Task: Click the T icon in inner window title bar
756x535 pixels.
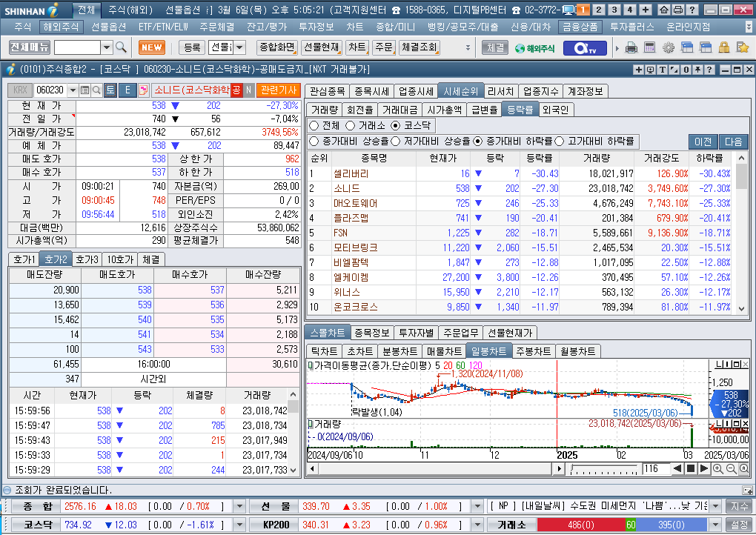Action: click(x=663, y=70)
